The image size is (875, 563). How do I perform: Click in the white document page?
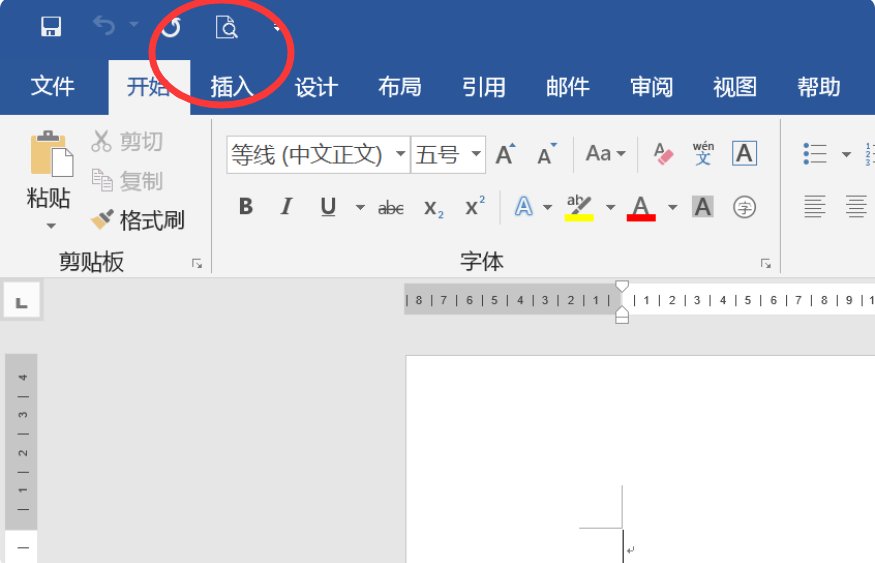tap(640, 459)
